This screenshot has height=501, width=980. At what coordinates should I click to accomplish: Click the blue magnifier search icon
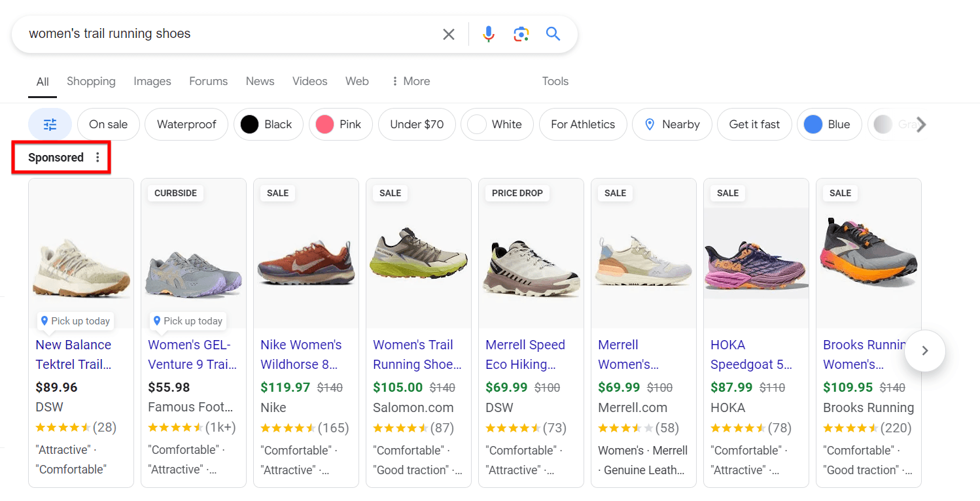553,34
